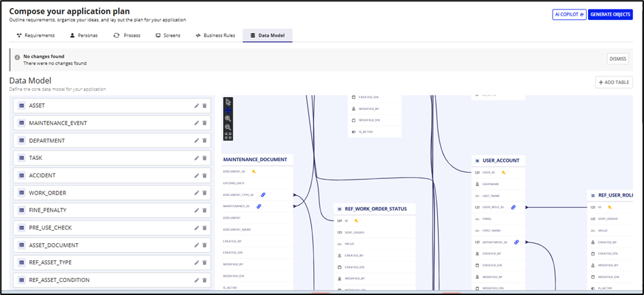644x295 pixels.
Task: Click the foreign key link icon on USER_ROLE_ID
Action: pos(513,208)
